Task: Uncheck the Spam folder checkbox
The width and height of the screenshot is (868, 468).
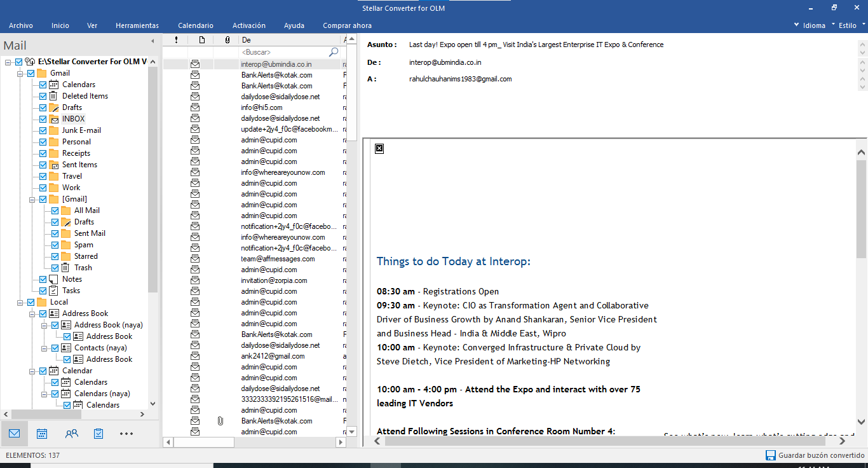Action: (x=55, y=245)
